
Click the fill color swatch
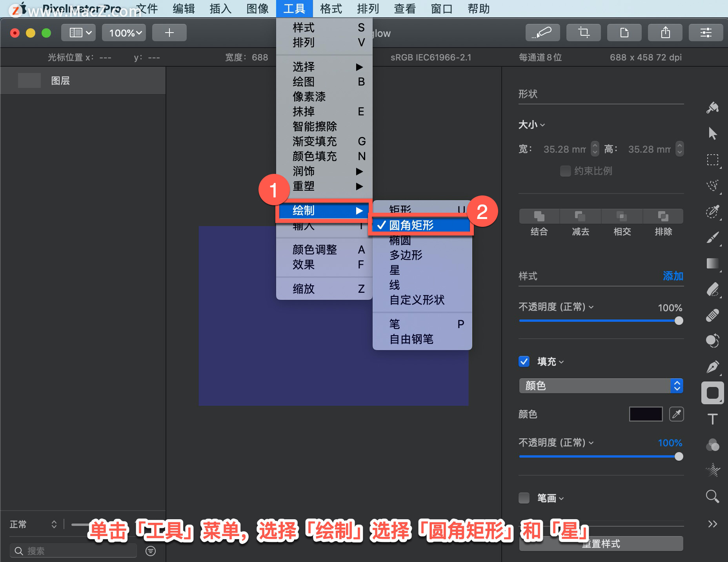(x=646, y=414)
